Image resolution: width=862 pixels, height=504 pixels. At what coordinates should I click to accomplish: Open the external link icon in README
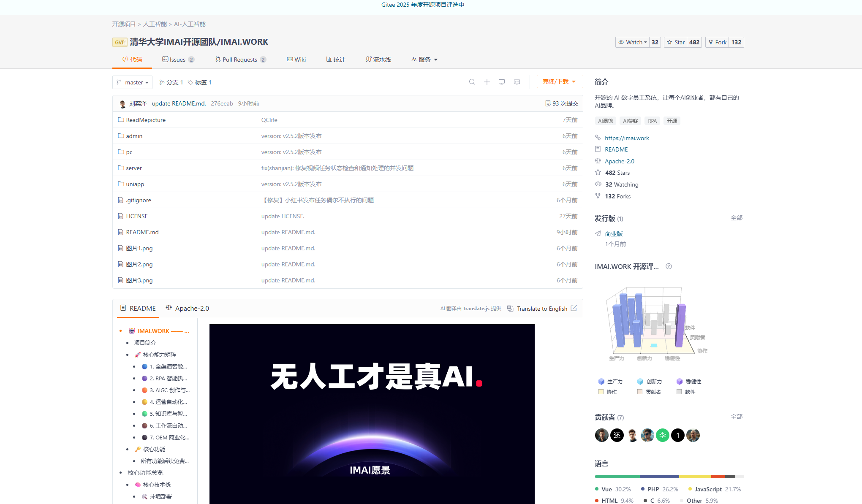(574, 309)
